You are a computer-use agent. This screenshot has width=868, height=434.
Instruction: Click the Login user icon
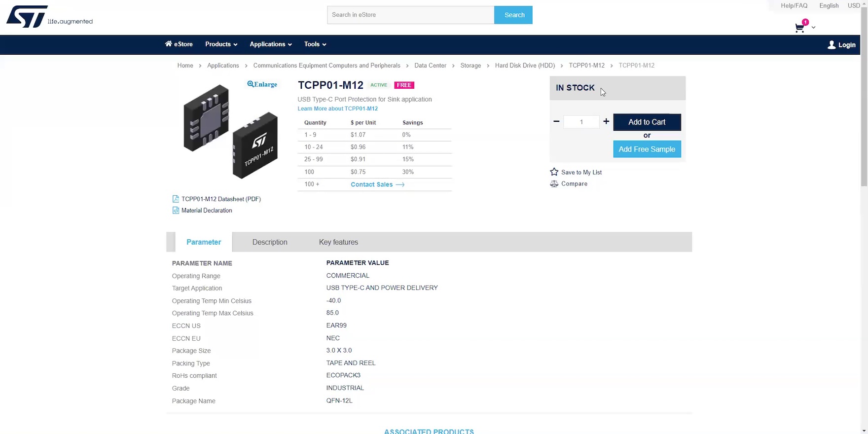(x=832, y=45)
